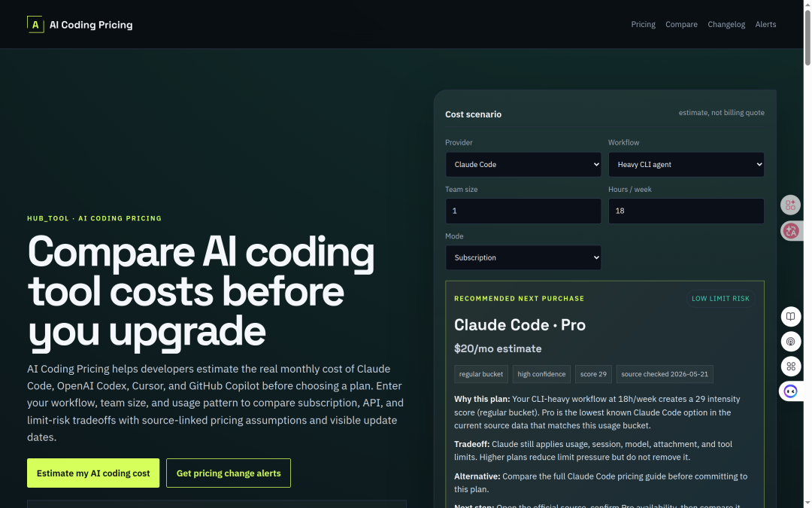Click the estimate, not billing quote note
The image size is (812, 508).
click(x=721, y=112)
